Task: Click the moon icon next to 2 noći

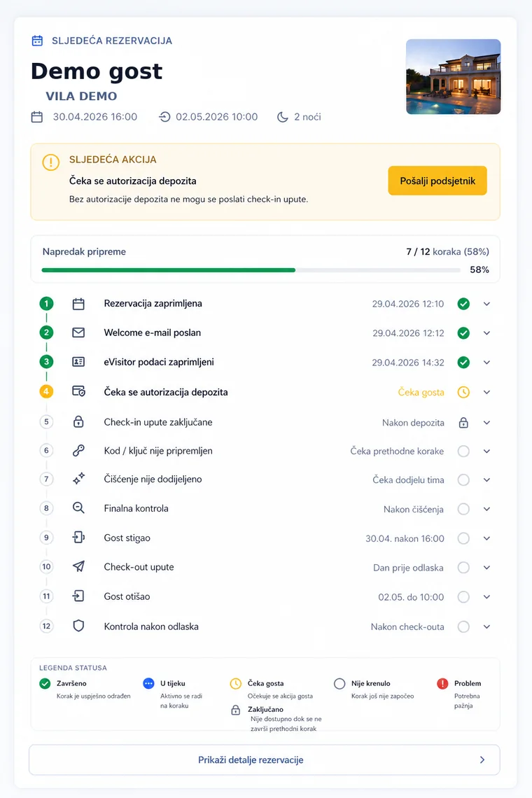Action: coord(283,117)
